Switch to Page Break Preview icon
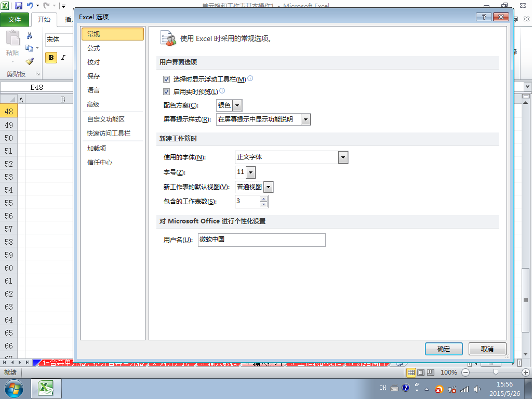Image resolution: width=532 pixels, height=399 pixels. click(431, 372)
